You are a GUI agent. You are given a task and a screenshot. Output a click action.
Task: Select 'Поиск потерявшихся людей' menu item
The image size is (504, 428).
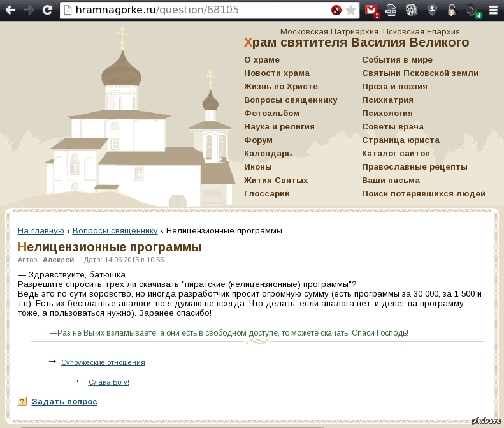423,193
